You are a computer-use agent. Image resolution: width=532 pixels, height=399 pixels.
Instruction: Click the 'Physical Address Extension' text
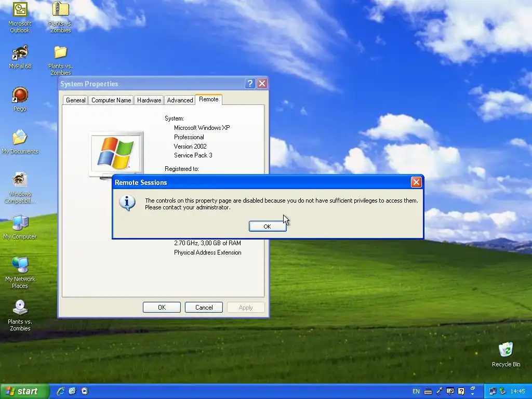[208, 252]
